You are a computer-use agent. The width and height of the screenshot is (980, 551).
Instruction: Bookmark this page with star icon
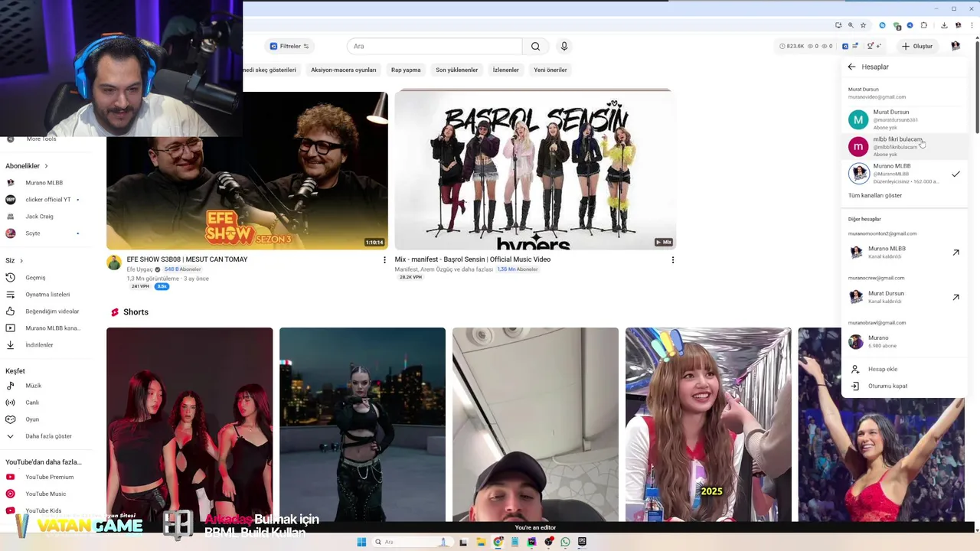click(x=863, y=25)
